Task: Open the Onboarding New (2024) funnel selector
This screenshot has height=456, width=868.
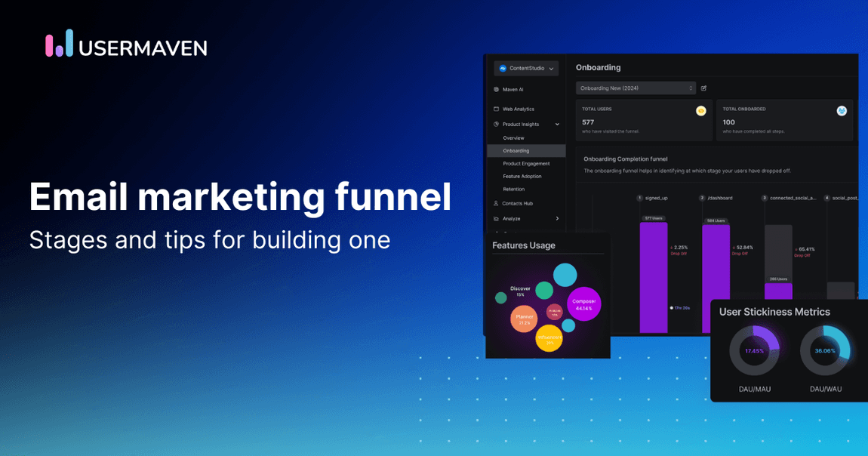Action: [x=636, y=88]
